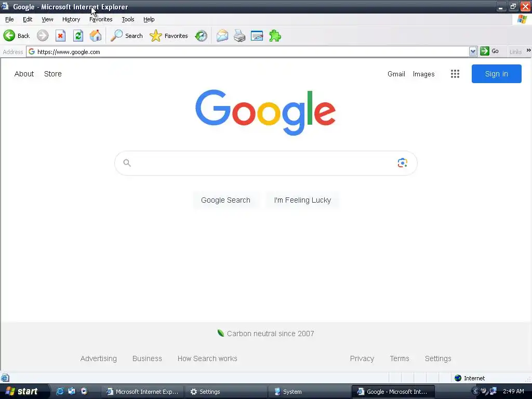Open the View menu
The height and width of the screenshot is (399, 532).
pyautogui.click(x=47, y=19)
